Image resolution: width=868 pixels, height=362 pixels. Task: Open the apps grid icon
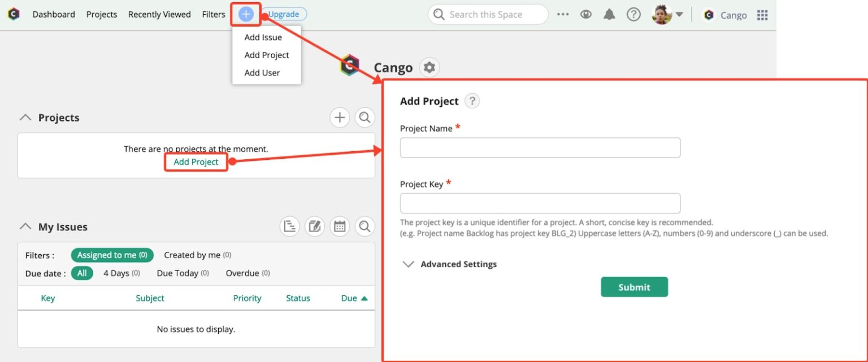(762, 15)
